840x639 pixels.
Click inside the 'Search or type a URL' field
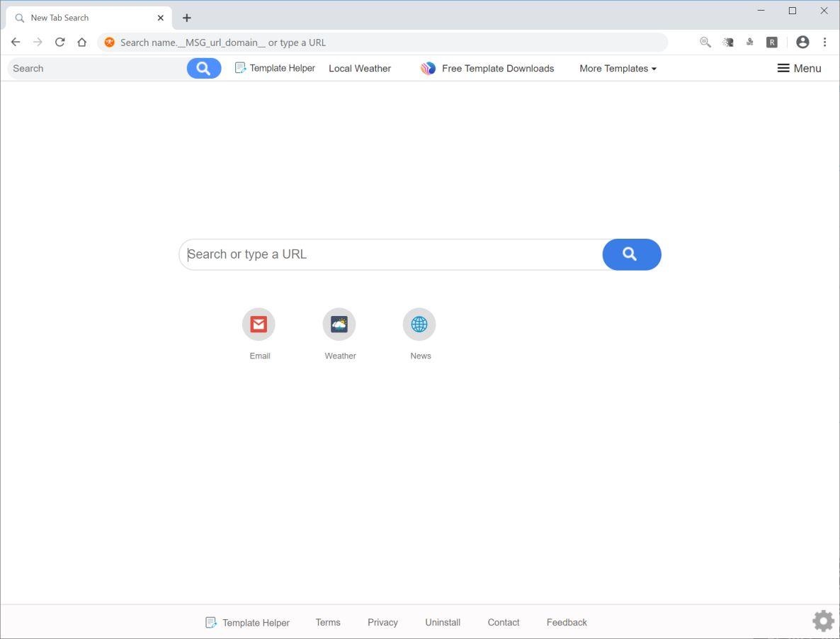coord(390,254)
